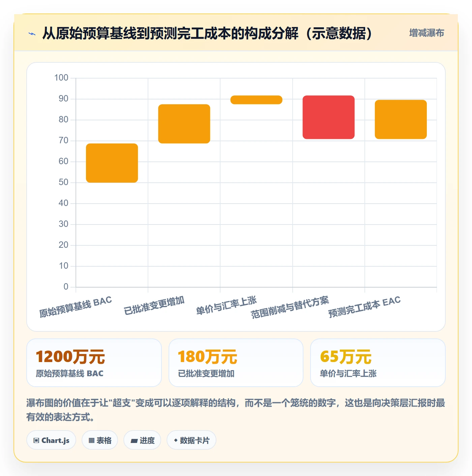Select the thin 单价与汇率上涨 bar

point(256,100)
